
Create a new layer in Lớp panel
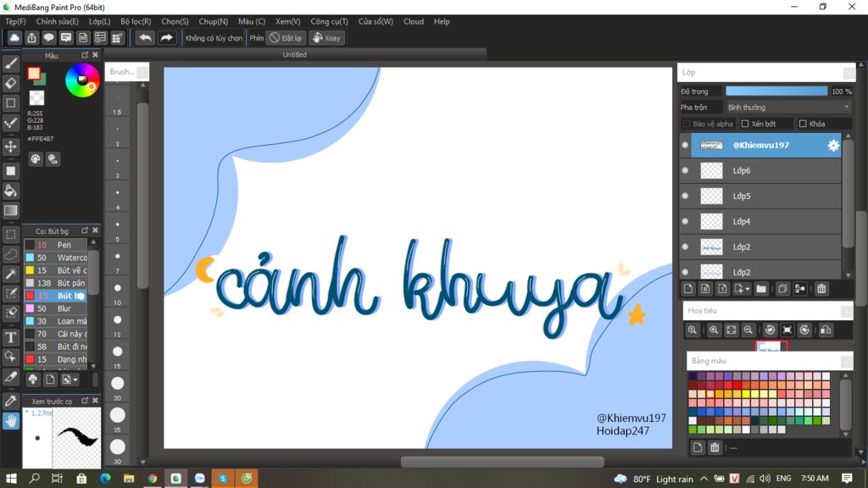(688, 288)
